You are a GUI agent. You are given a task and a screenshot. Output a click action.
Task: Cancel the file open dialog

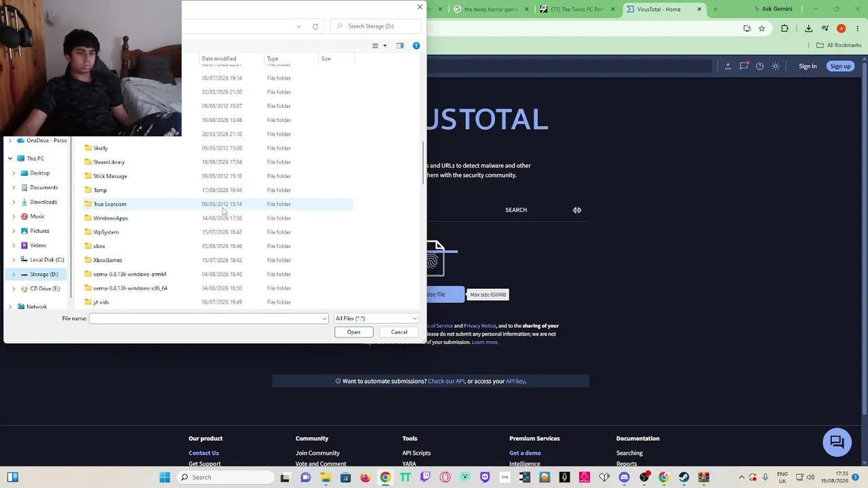pos(399,332)
